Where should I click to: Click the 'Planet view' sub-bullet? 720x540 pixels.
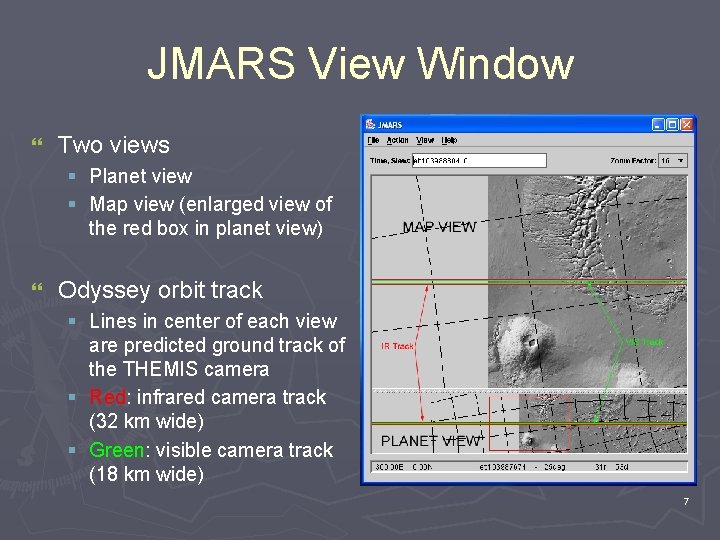[141, 176]
